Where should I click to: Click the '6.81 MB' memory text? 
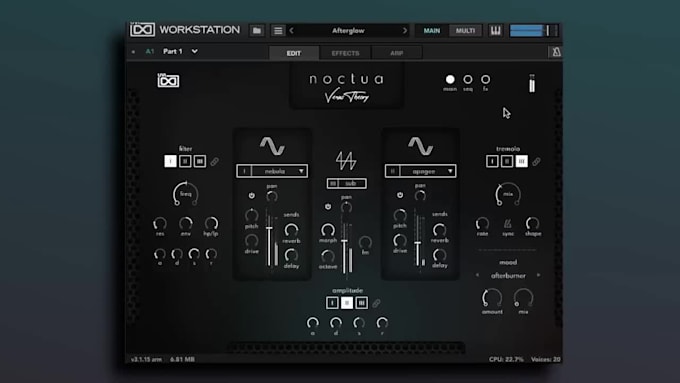tap(182, 359)
